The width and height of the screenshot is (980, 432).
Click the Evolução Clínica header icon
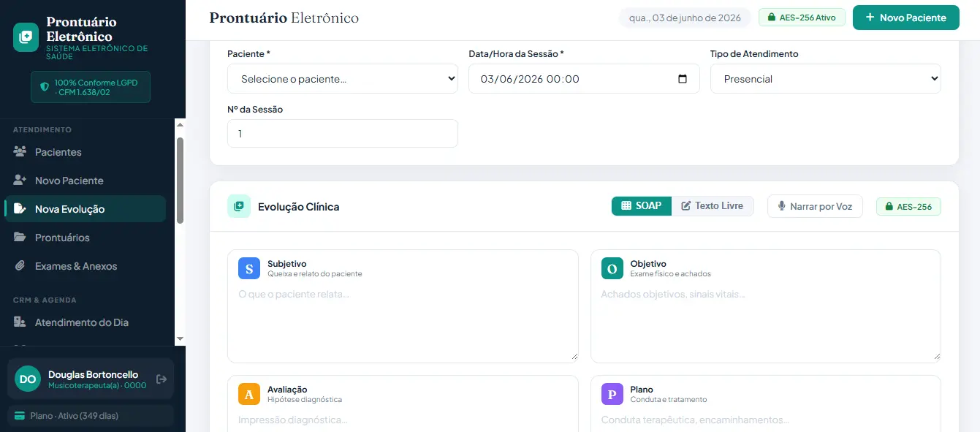[x=238, y=206]
